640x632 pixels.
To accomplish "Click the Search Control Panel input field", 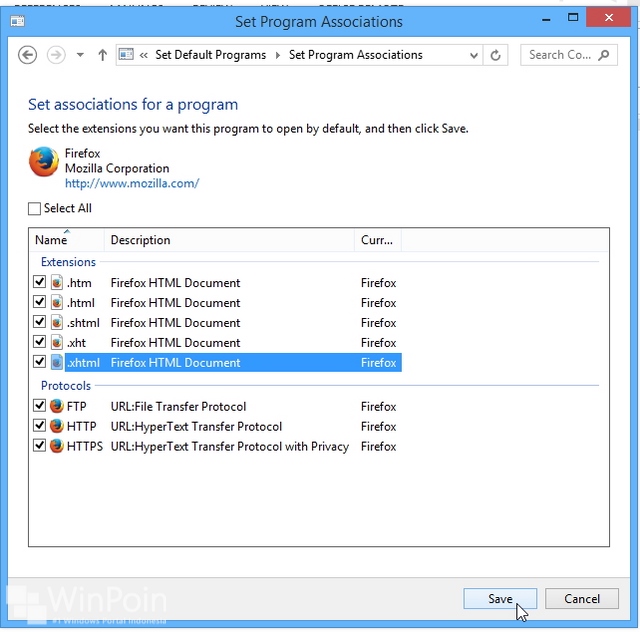I will pos(559,55).
